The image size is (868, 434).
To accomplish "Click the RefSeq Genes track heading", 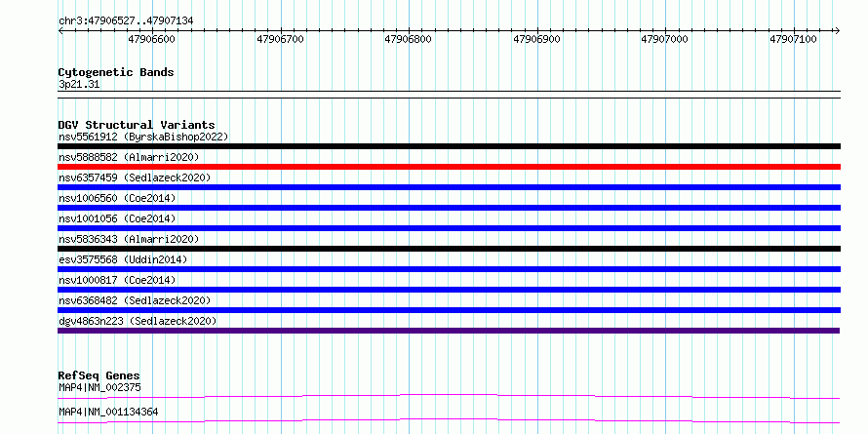I will (x=99, y=375).
